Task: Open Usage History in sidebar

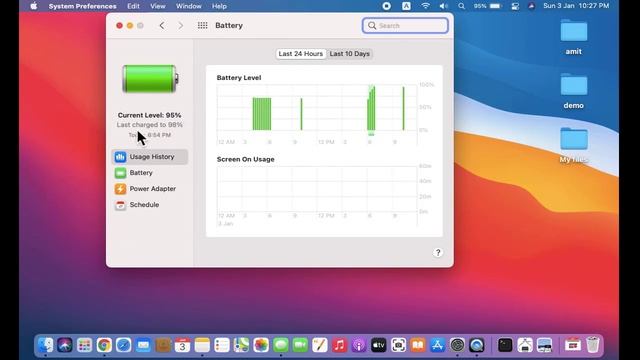Action: (x=149, y=157)
